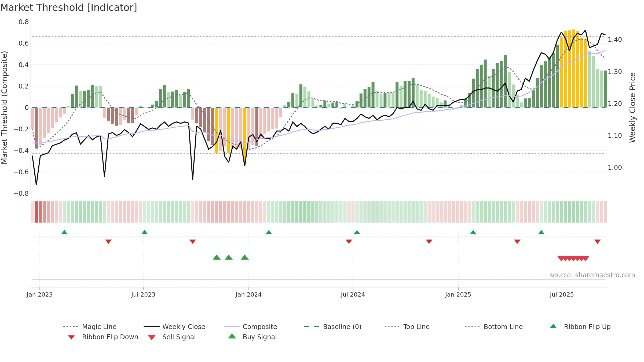Click the 1.00 price axis label
The height and width of the screenshot is (362, 644).
615,168
